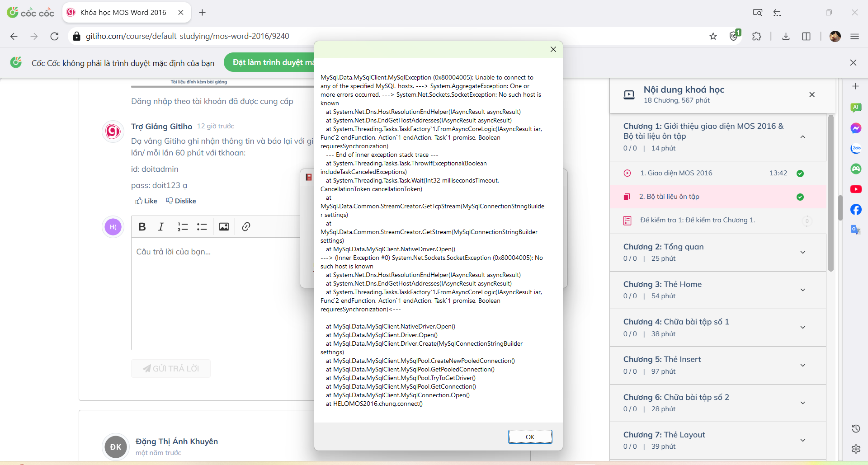Open YouTube from browser sidebar
868x465 pixels.
coord(856,189)
